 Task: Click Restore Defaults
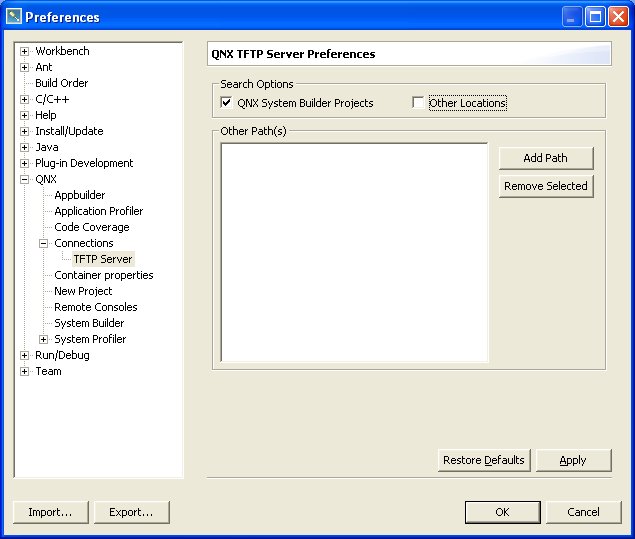click(483, 460)
